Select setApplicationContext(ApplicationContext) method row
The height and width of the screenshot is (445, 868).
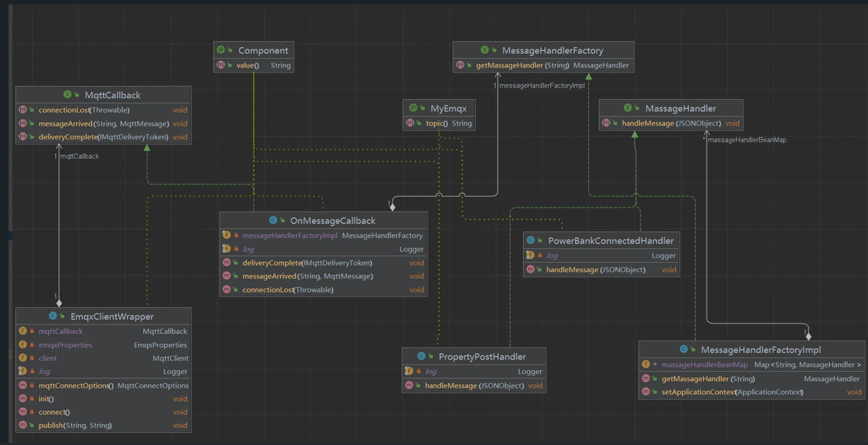coord(732,392)
